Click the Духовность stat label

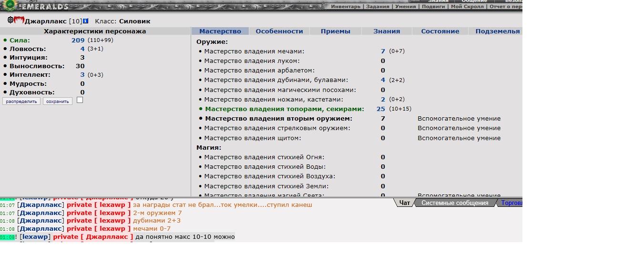click(x=32, y=92)
